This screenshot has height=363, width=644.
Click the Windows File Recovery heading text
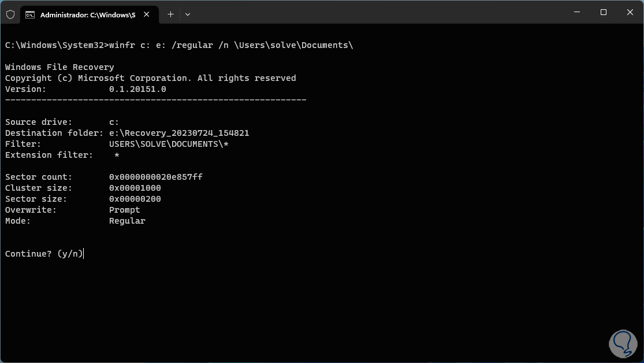59,67
